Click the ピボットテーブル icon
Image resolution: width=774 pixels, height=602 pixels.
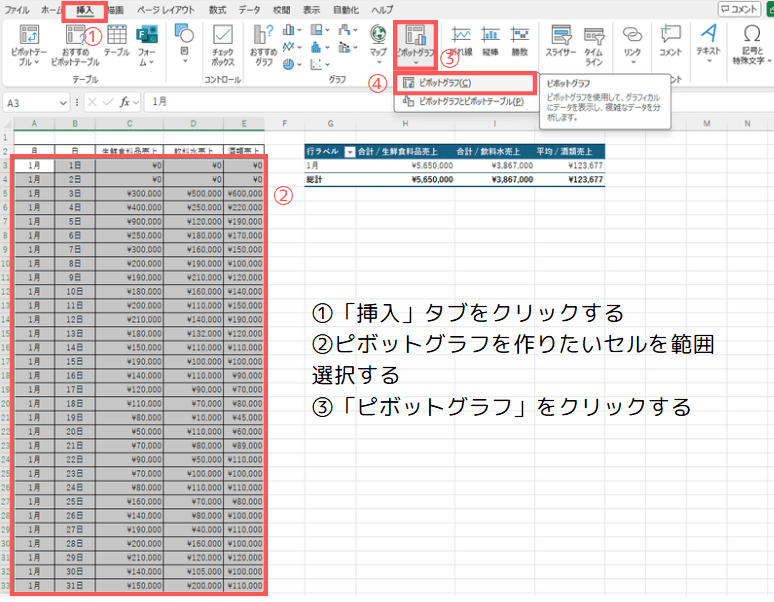point(29,45)
